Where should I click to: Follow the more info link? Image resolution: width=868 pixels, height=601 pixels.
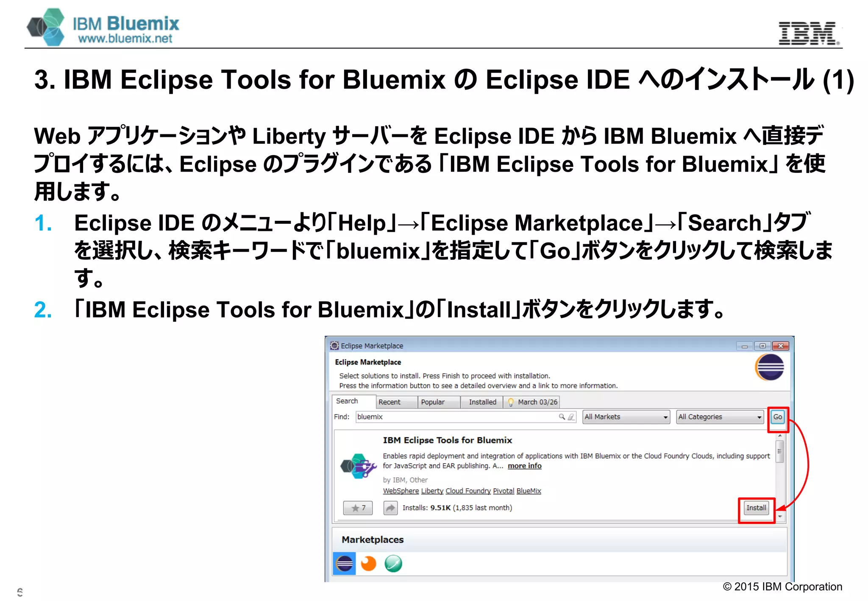525,466
